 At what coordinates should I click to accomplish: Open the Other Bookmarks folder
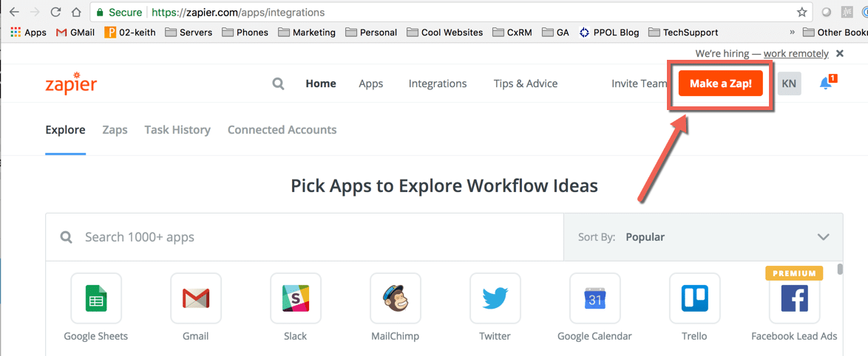coord(836,32)
